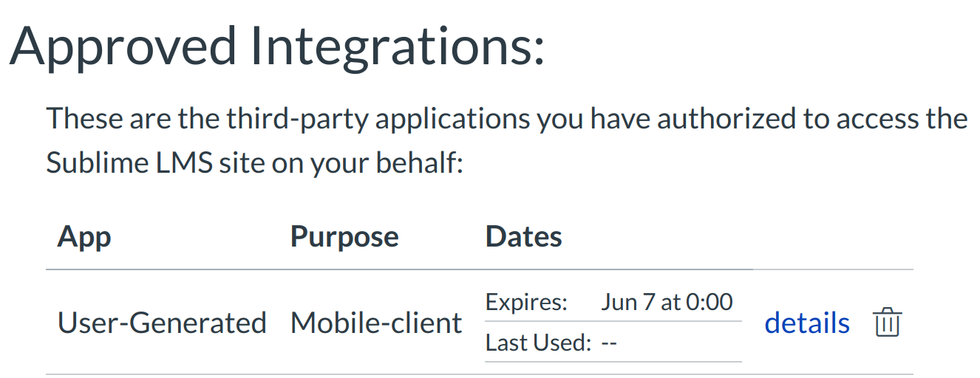
Task: Select the Mobile-client purpose cell
Action: 376,323
